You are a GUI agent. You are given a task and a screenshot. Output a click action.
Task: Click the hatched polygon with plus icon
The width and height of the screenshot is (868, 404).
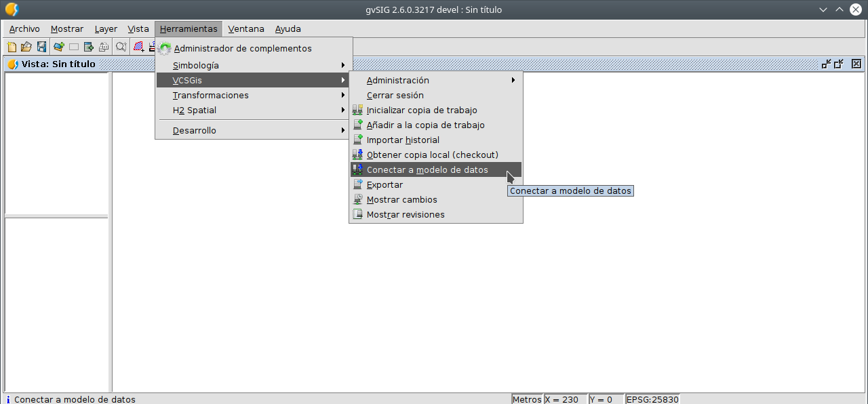coord(138,47)
